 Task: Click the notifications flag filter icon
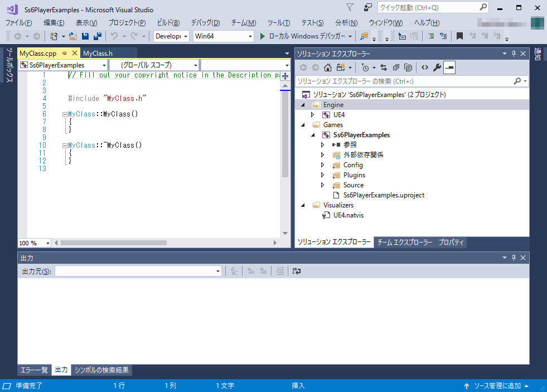pyautogui.click(x=350, y=7)
